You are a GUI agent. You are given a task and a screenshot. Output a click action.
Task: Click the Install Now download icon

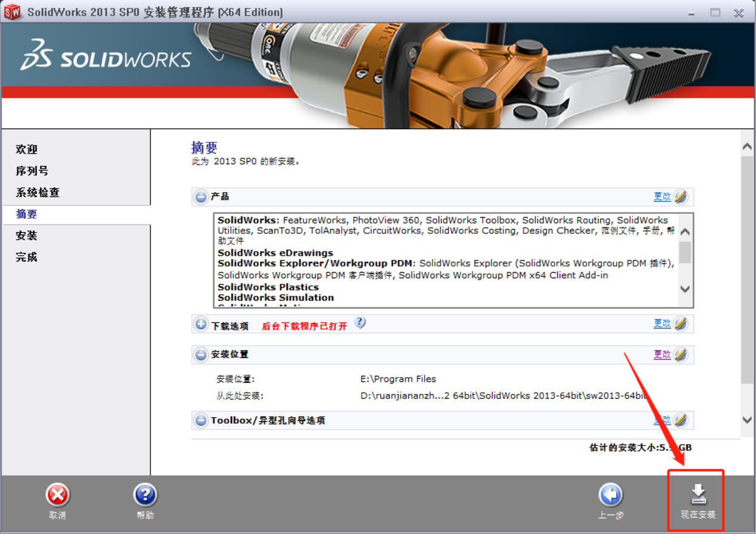tap(698, 495)
